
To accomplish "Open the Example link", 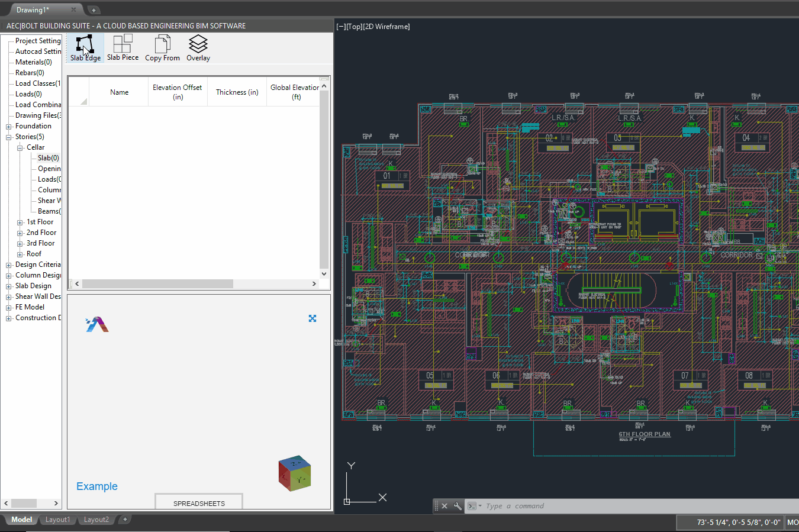I will [x=97, y=486].
